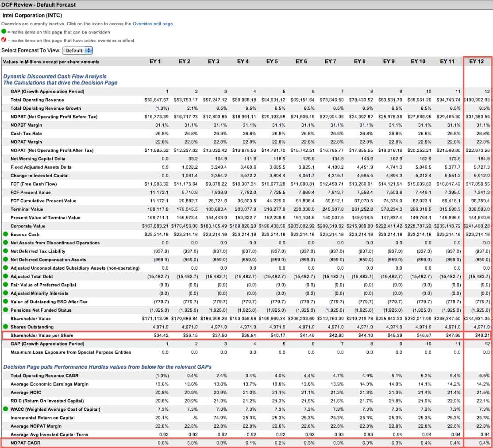The width and height of the screenshot is (493, 448).
Task: Click the Average Avg Invested Capital Turns label
Action: click(x=50, y=434)
